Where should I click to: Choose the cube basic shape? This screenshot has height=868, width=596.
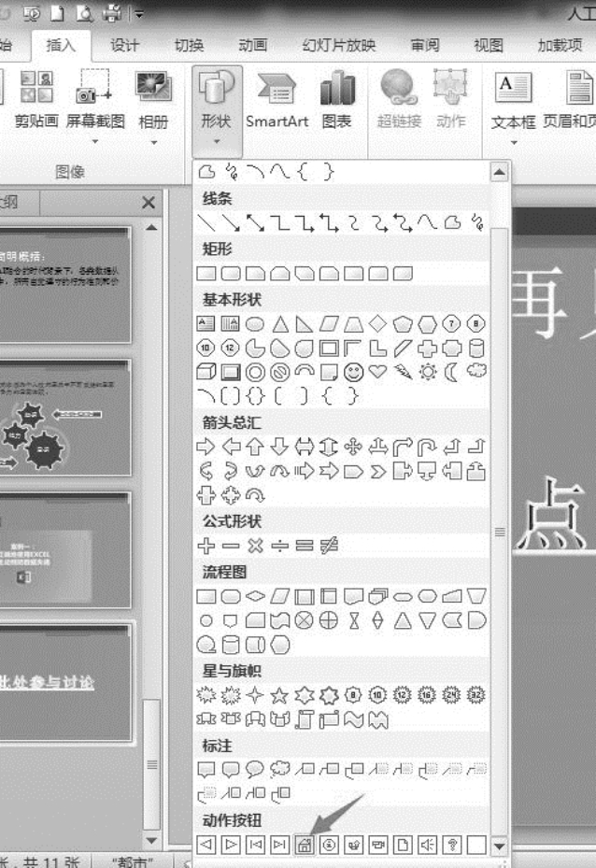point(206,372)
